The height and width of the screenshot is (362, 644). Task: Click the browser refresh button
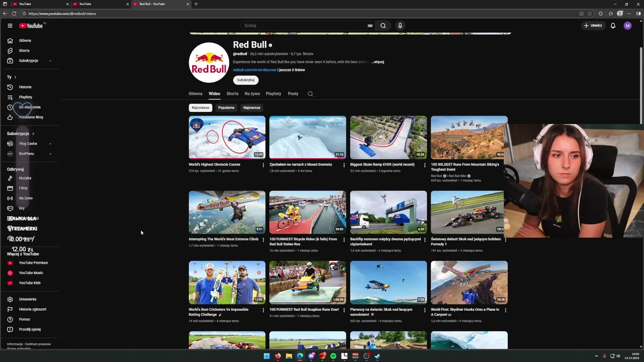click(x=14, y=14)
